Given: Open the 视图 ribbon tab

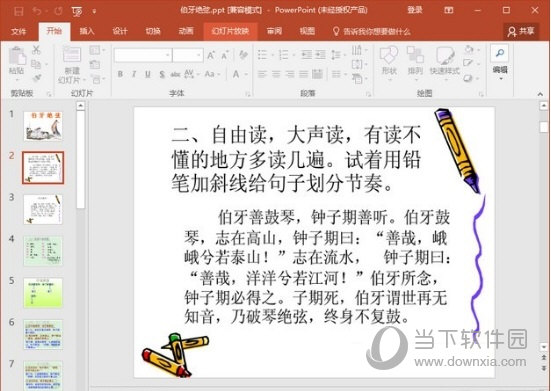Looking at the screenshot, I should click(307, 31).
